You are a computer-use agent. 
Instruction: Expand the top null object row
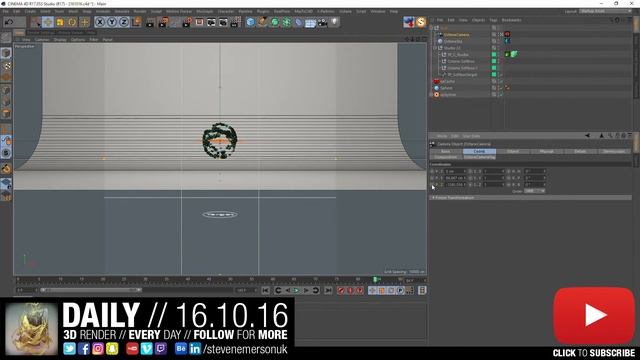431,28
